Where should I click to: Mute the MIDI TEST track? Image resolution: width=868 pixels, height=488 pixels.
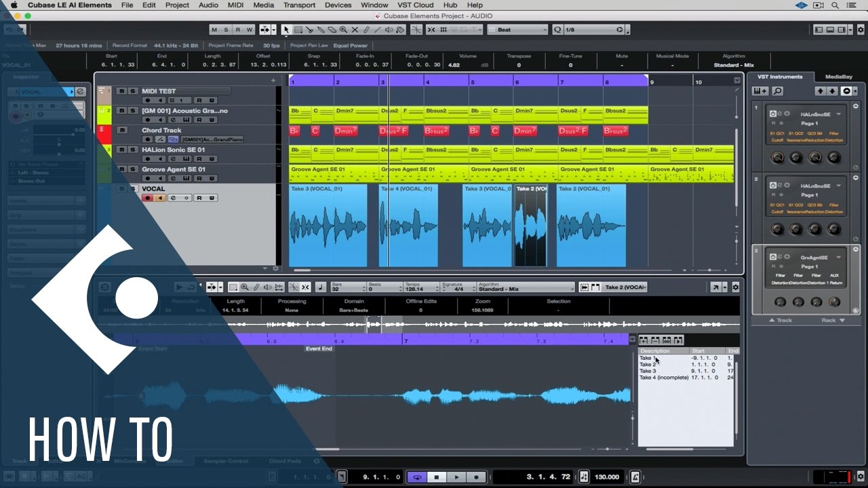[121, 91]
